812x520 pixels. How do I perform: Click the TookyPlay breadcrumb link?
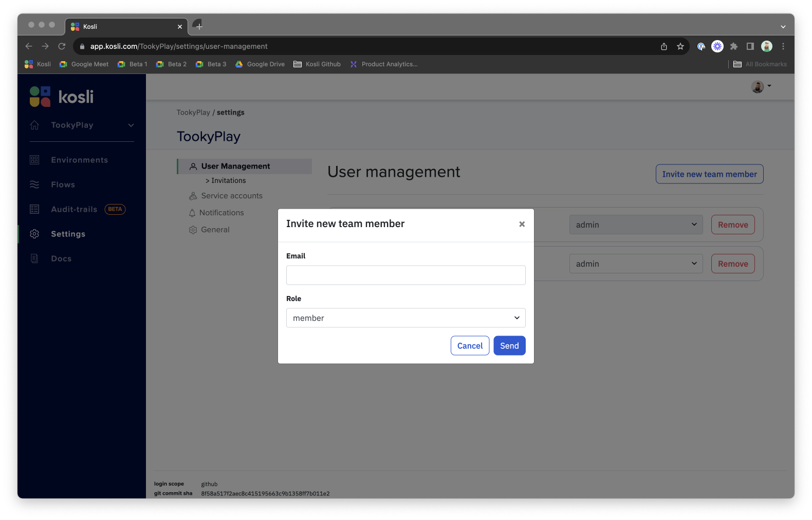pyautogui.click(x=193, y=113)
